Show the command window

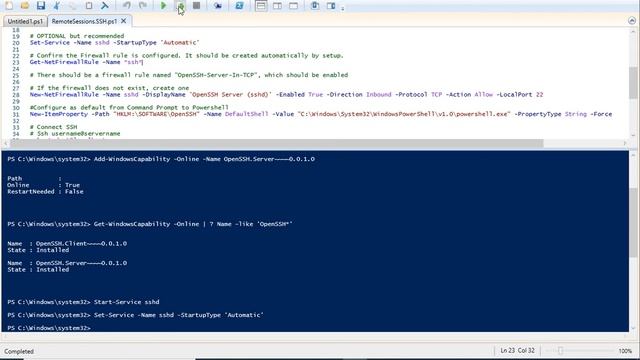click(315, 5)
